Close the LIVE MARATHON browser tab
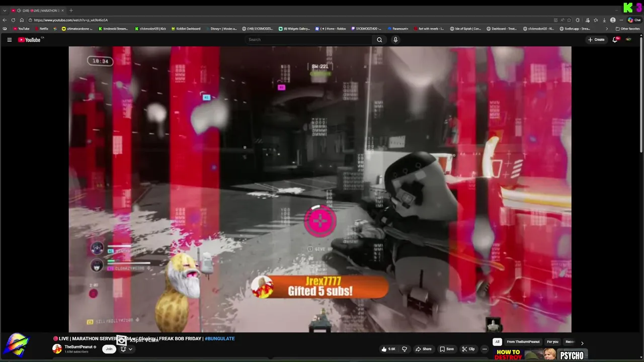 (62, 11)
